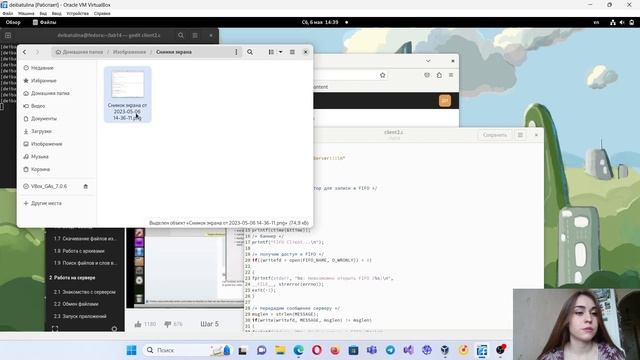This screenshot has height=360, width=640.
Task: Open Telegram from taskbar
Action: pos(390,350)
